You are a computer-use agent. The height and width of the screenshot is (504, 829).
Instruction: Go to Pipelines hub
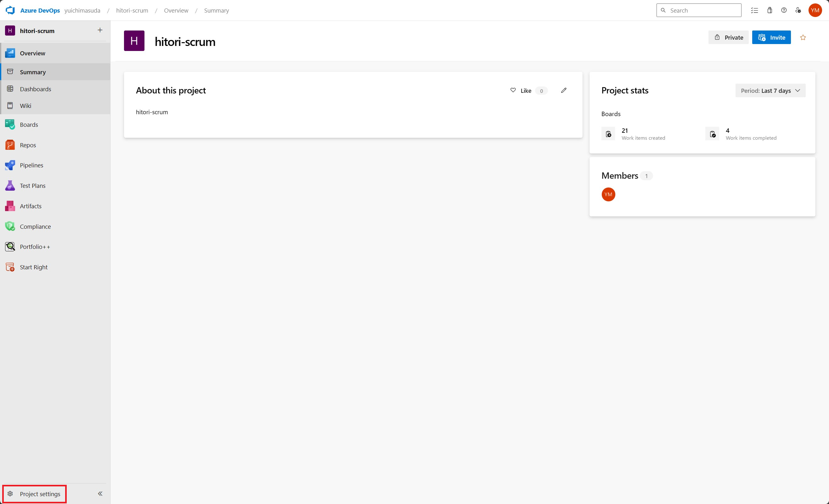31,165
